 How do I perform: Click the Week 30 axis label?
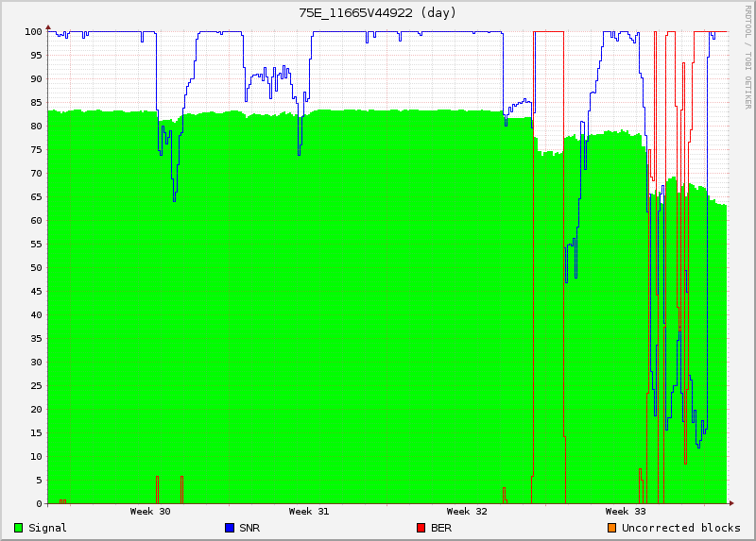pyautogui.click(x=150, y=512)
